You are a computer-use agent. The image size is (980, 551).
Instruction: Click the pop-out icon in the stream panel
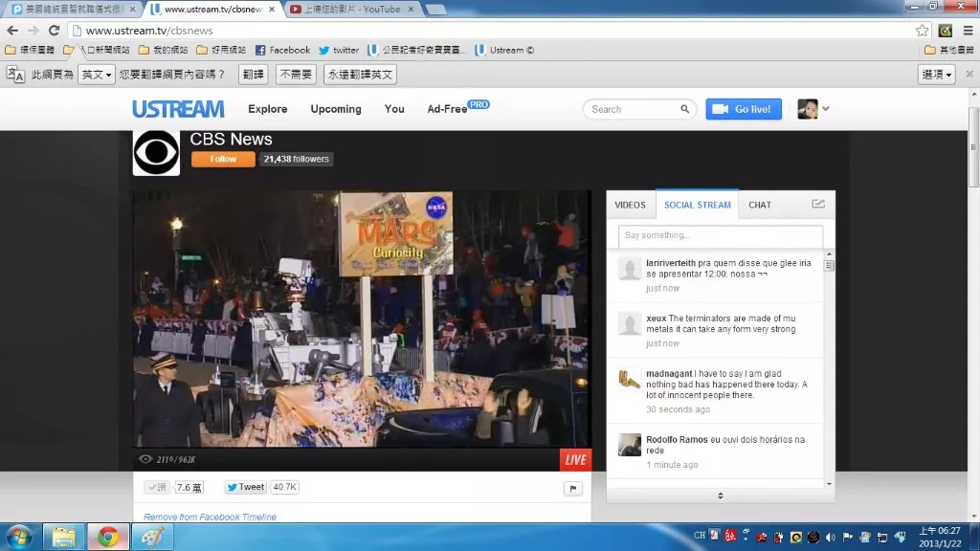[818, 204]
